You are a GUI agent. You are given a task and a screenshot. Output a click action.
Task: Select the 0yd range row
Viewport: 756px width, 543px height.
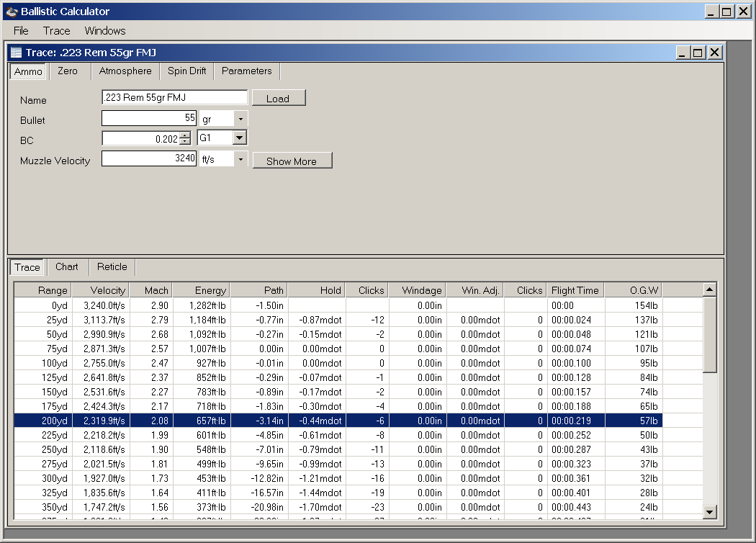338,305
